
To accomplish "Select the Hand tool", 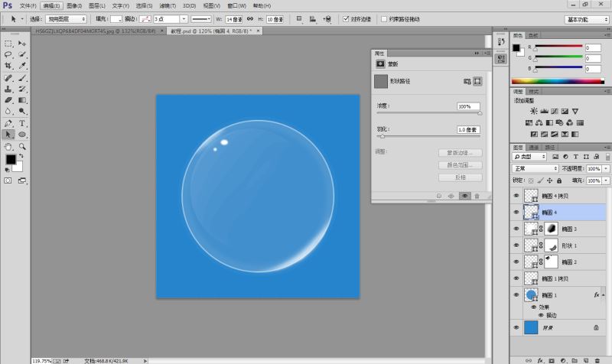I will click(8, 145).
